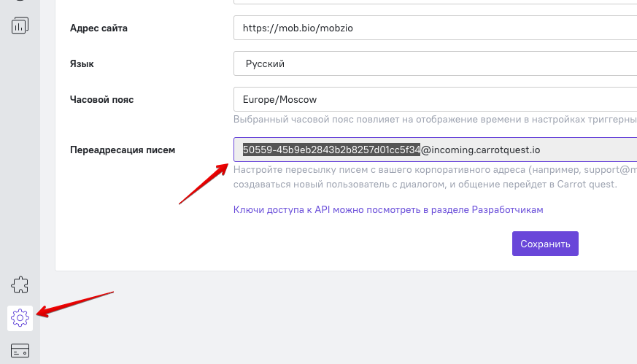Open the integrations puzzle icon
The image size is (637, 364).
click(20, 284)
